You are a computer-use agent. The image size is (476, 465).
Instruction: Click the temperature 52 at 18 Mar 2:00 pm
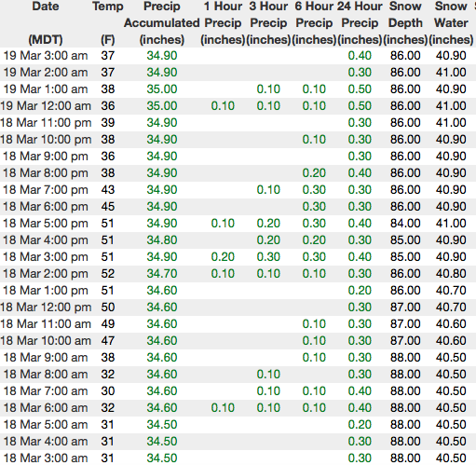(x=108, y=274)
